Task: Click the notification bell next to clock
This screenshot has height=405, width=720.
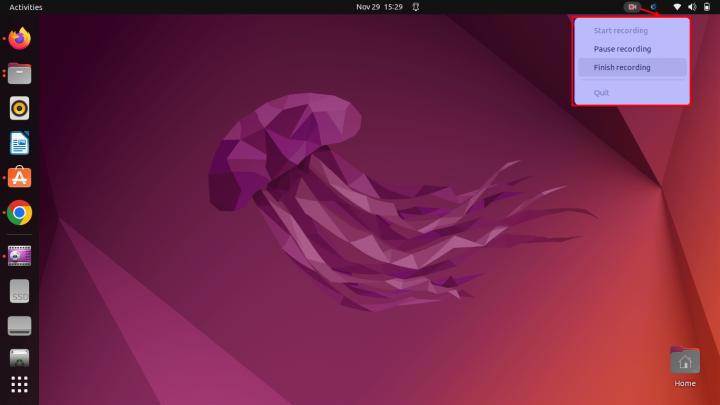Action: pos(416,7)
